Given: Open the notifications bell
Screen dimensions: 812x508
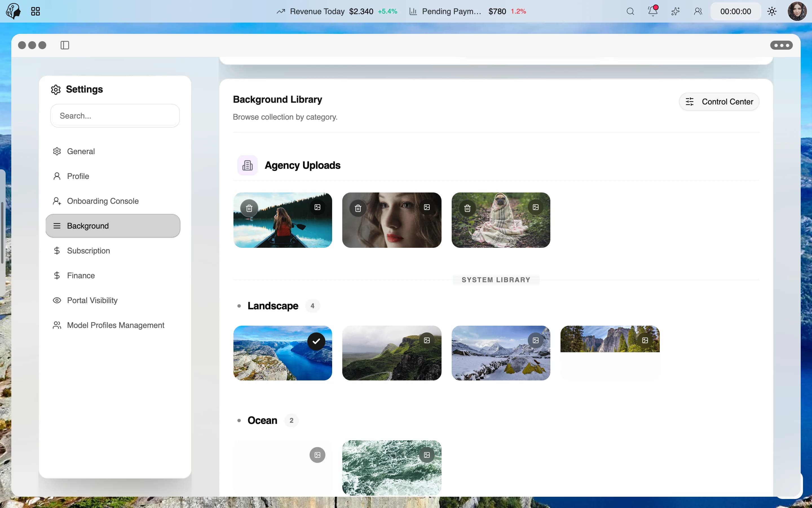Looking at the screenshot, I should tap(653, 11).
